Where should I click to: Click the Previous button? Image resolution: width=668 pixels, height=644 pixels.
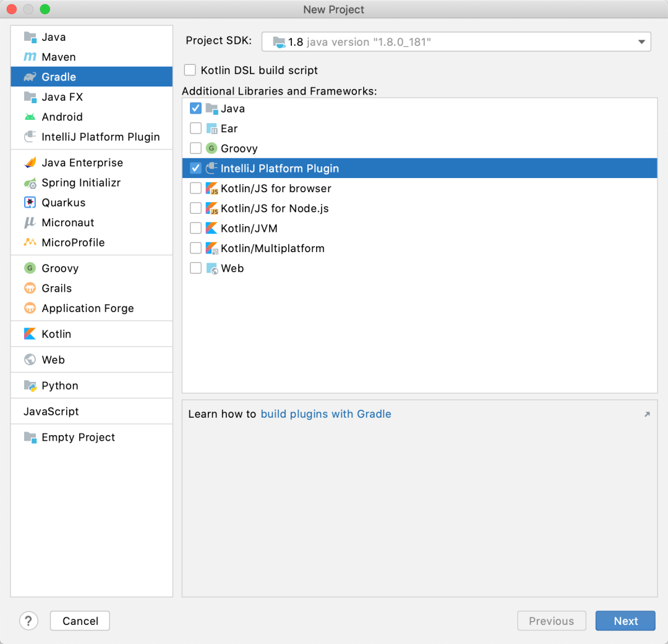[x=551, y=621]
